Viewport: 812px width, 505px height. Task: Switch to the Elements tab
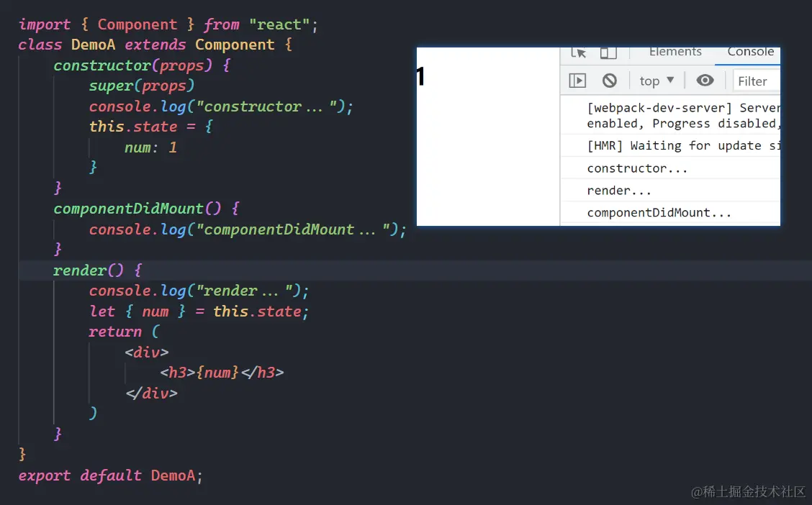click(675, 52)
